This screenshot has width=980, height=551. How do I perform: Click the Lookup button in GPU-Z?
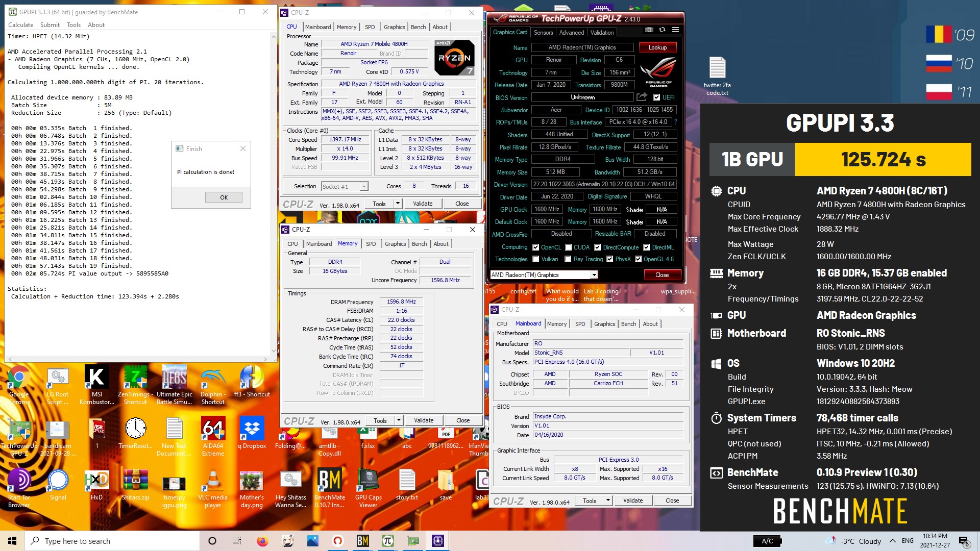pyautogui.click(x=657, y=47)
